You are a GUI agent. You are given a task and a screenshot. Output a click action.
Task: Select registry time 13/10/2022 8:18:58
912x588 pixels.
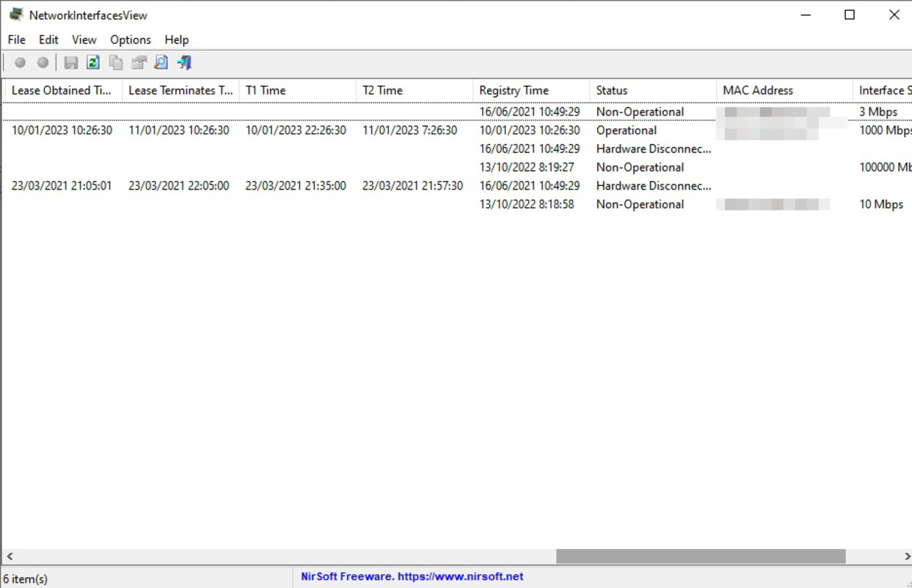point(527,204)
